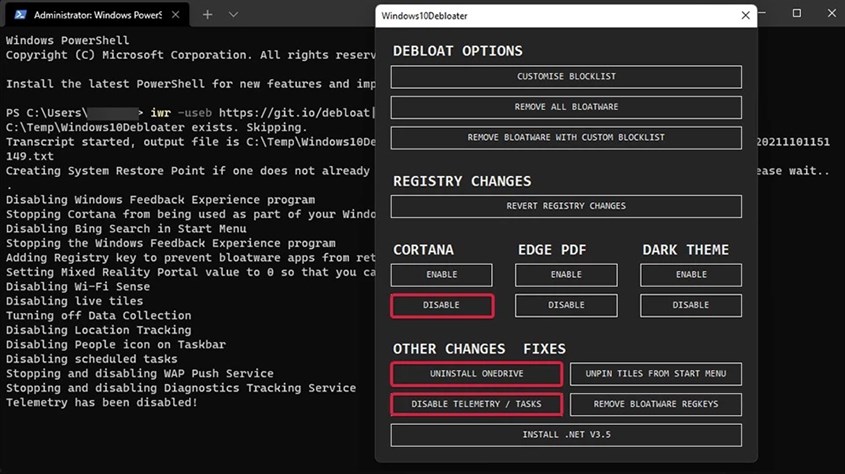This screenshot has width=845, height=474.
Task: Click Remove Bloatware With Custom Blocklist
Action: pos(566,138)
